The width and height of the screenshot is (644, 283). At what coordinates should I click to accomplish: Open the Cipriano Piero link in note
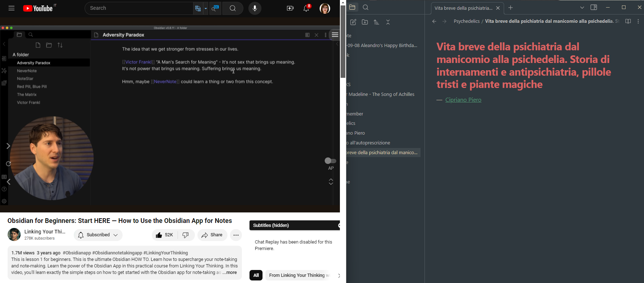tap(463, 100)
